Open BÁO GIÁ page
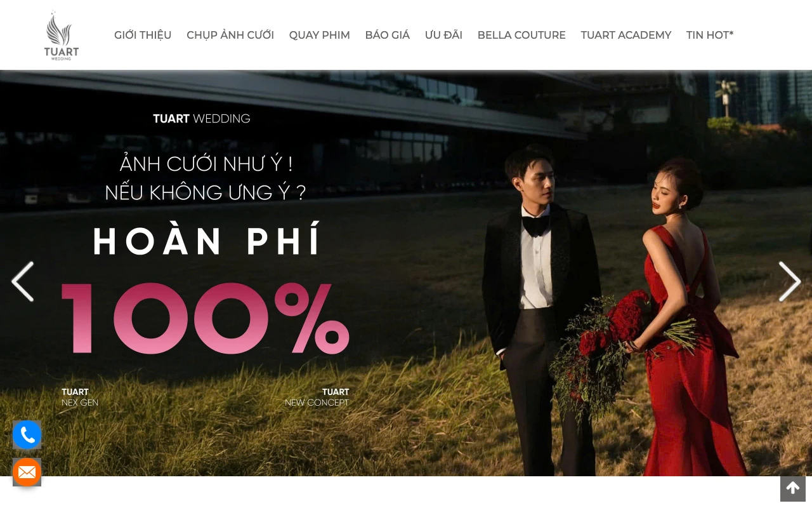Screen dimensions: 812x508 pyautogui.click(x=388, y=36)
